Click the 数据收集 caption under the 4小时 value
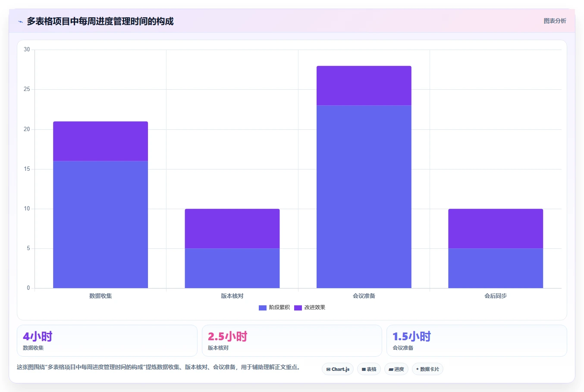 pyautogui.click(x=33, y=348)
